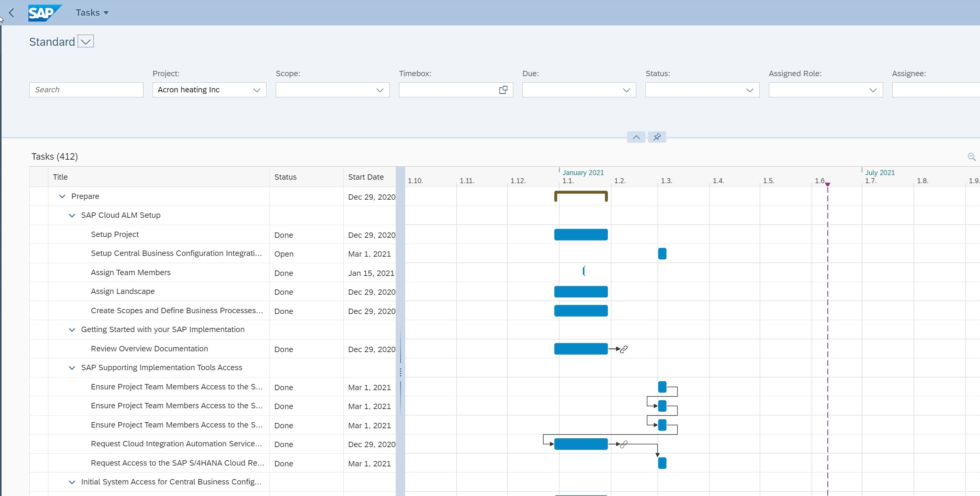Viewport: 980px width, 496px height.
Task: Select the Setup Project task title
Action: pos(115,234)
